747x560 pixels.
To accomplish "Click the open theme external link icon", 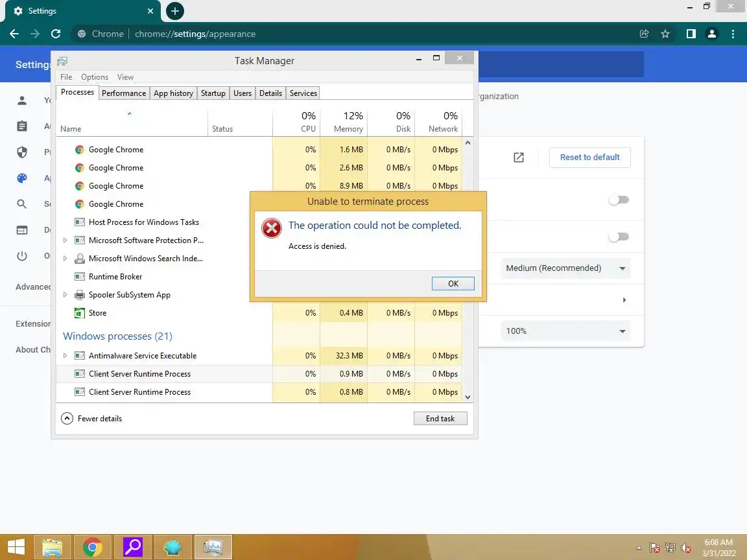I will tap(519, 157).
